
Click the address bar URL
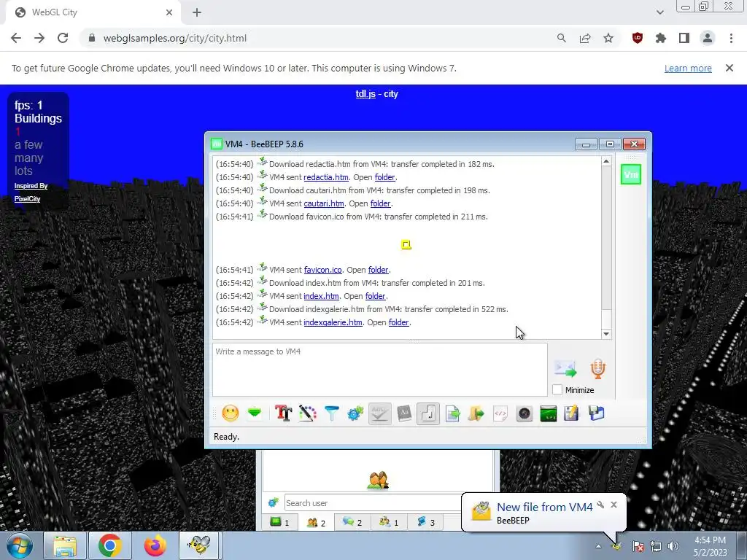coord(175,38)
